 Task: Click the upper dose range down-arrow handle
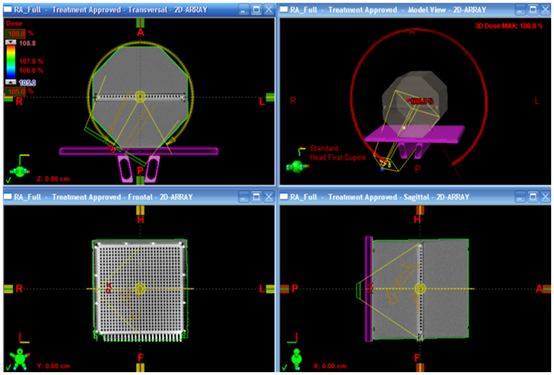coord(11,43)
